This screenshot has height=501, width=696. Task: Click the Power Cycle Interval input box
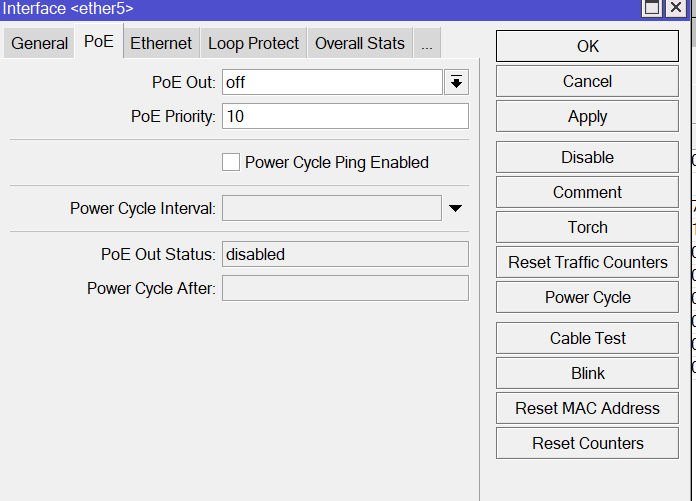click(x=331, y=208)
